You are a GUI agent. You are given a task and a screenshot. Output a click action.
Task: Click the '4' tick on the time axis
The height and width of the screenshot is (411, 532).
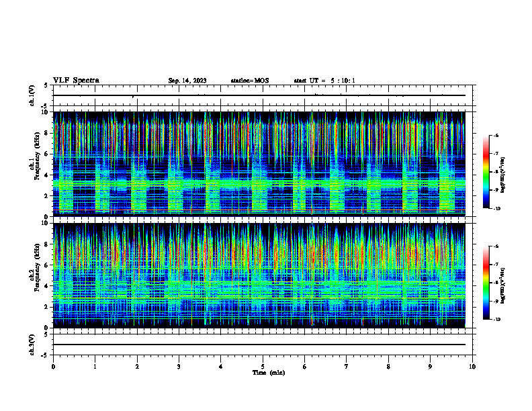pyautogui.click(x=221, y=367)
